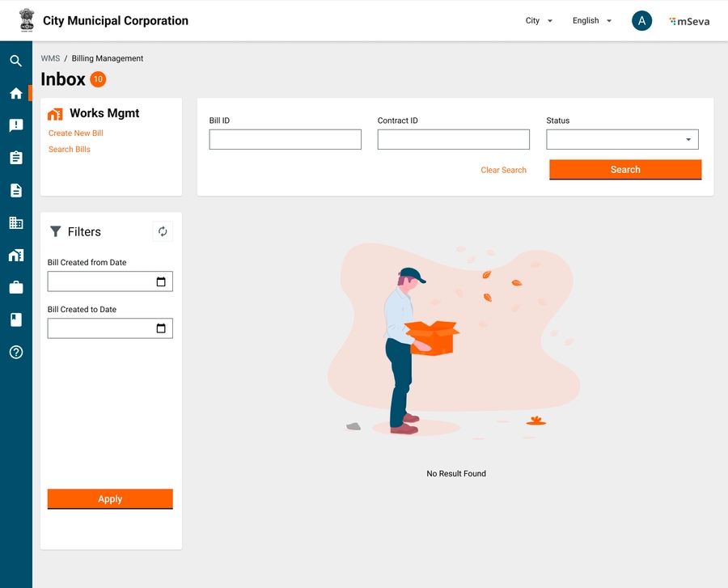Viewport: 728px width, 588px height.
Task: Open calendar picker for Bill Created from Date
Action: (161, 281)
